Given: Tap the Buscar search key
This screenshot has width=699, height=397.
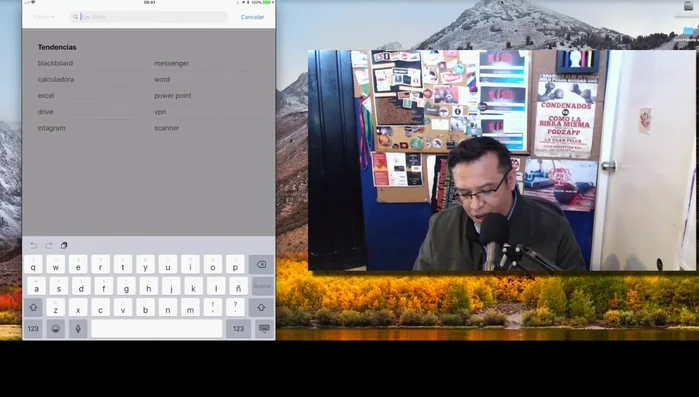Looking at the screenshot, I should click(x=262, y=286).
